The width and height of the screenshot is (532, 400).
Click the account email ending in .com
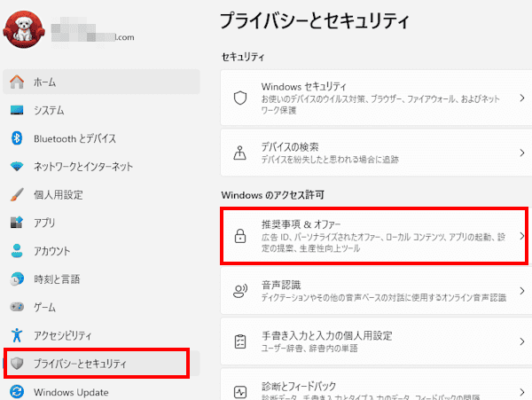(93, 37)
